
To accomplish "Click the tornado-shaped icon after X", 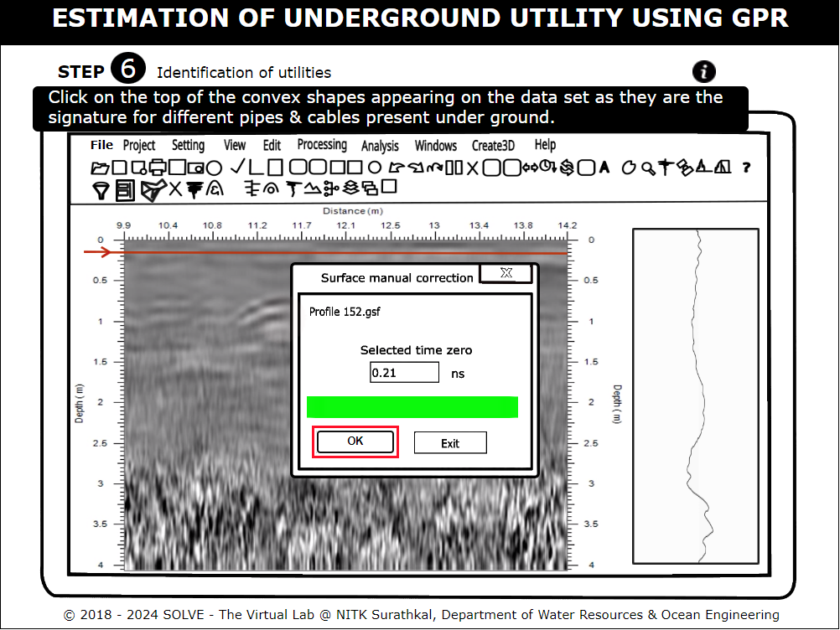I will click(194, 189).
